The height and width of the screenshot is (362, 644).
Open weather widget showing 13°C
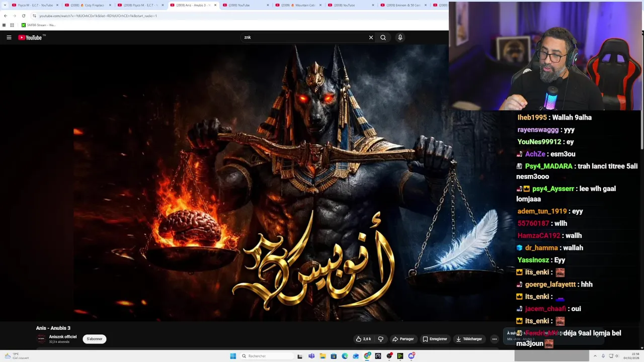pos(17,356)
